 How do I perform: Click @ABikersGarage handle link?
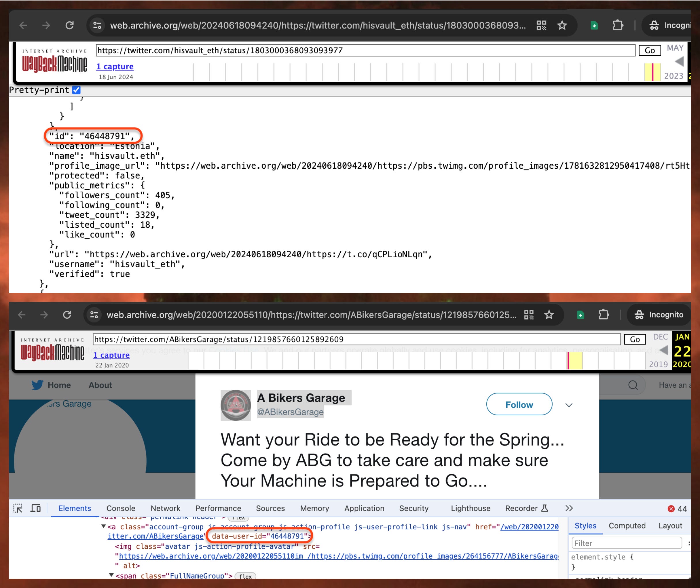(x=290, y=412)
